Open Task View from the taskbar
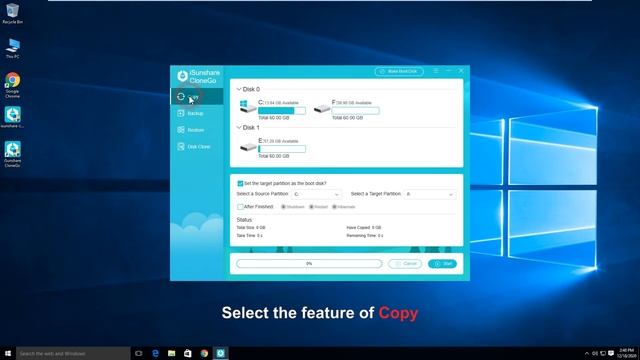The width and height of the screenshot is (640, 360). pos(139,353)
